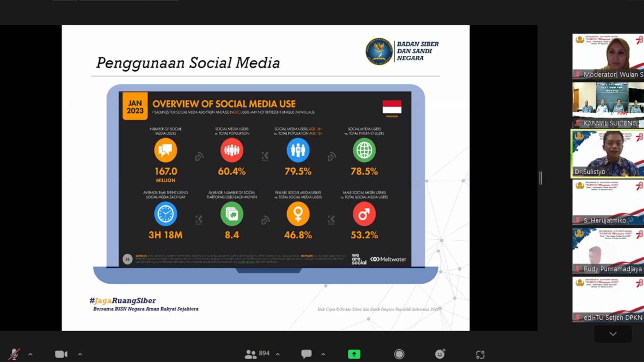The width and height of the screenshot is (644, 362).
Task: Click the gallery panel resize handle
Action: click(x=540, y=178)
